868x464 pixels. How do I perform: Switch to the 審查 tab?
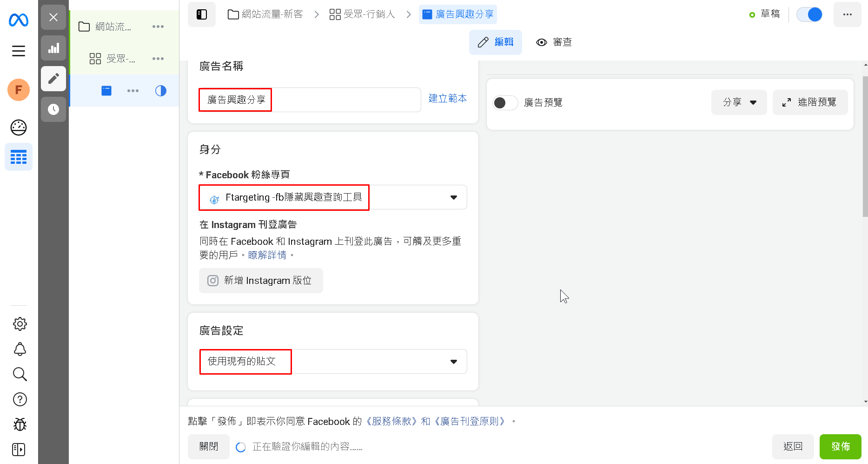click(554, 42)
